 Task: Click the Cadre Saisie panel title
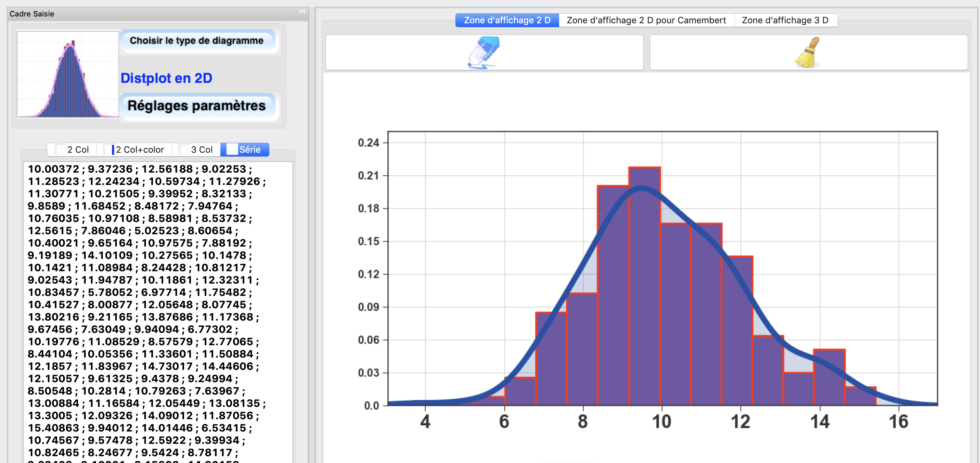pos(32,14)
